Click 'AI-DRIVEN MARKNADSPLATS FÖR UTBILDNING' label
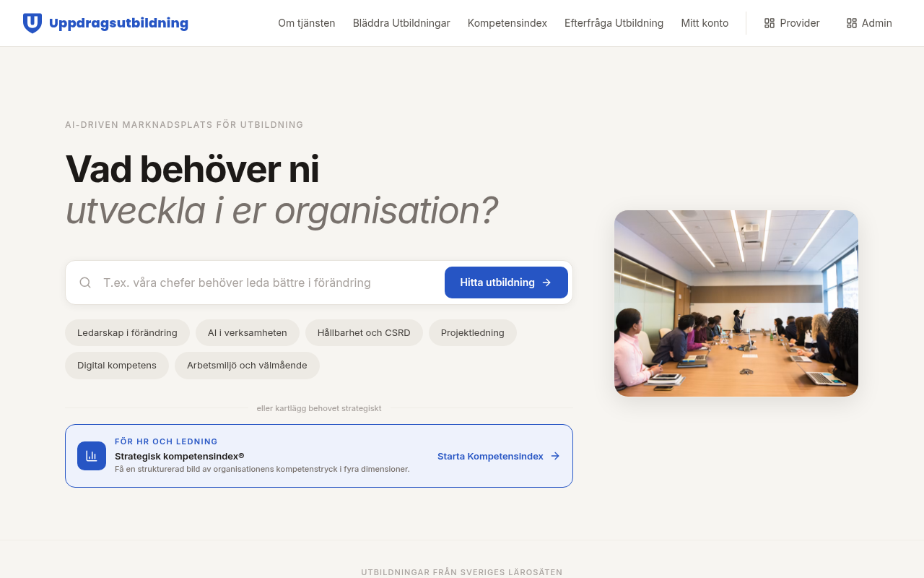This screenshot has width=924, height=578. click(184, 125)
